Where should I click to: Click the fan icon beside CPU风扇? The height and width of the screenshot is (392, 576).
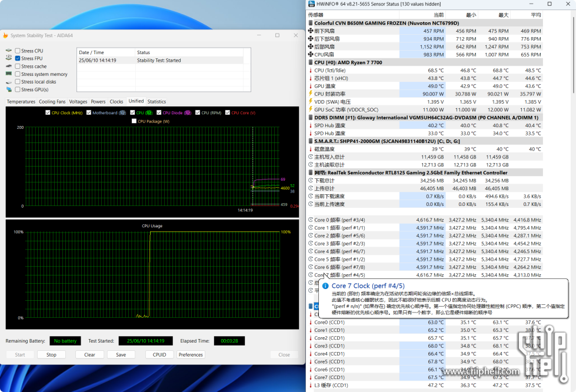pyautogui.click(x=311, y=54)
